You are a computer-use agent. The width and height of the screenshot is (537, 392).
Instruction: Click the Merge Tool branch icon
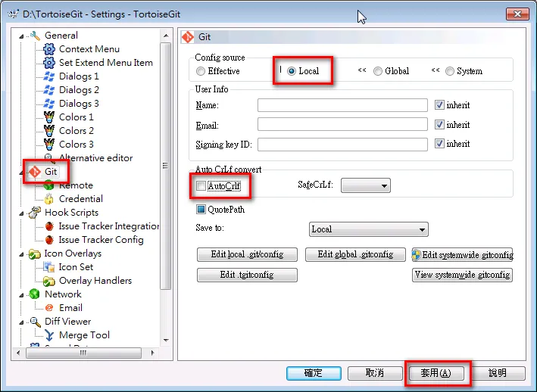click(49, 335)
